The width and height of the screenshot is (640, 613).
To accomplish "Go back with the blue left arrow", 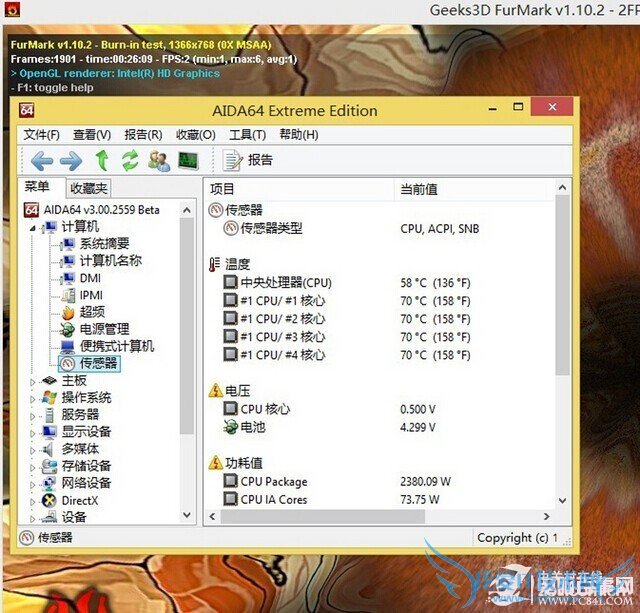I will coord(42,161).
